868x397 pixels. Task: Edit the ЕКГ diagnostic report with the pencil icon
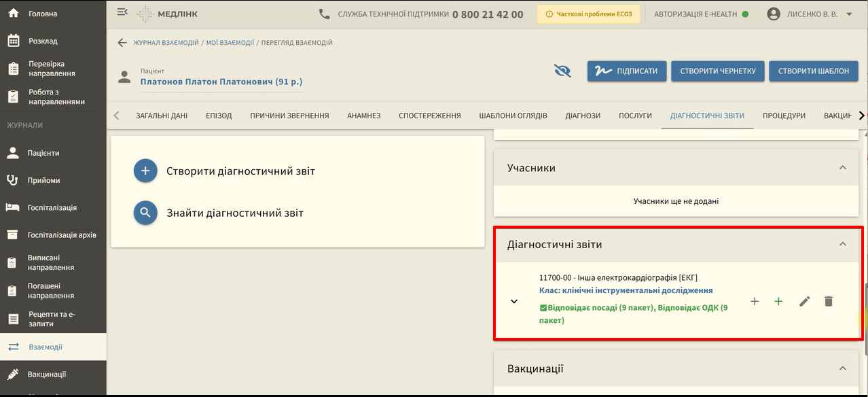[805, 301]
